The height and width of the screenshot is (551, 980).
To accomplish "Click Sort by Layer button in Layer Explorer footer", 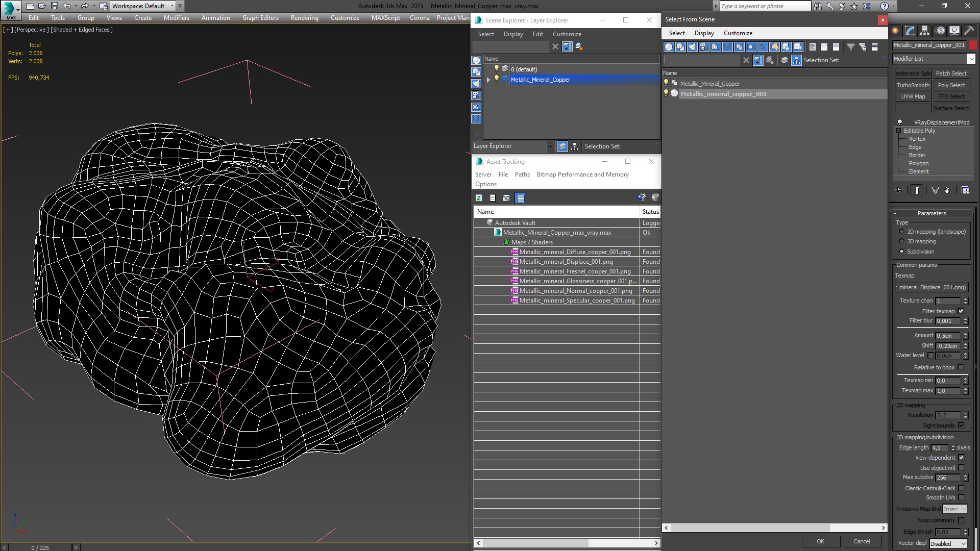I will (x=562, y=146).
